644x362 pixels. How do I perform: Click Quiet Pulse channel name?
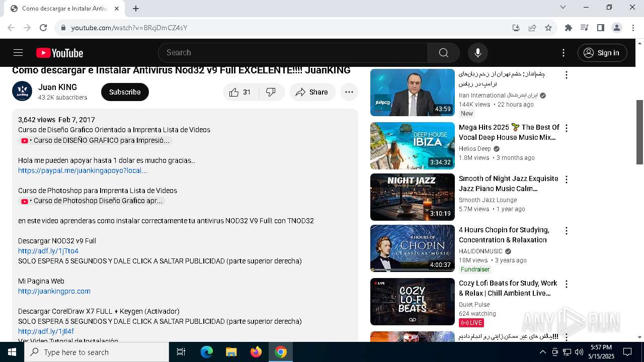(474, 305)
